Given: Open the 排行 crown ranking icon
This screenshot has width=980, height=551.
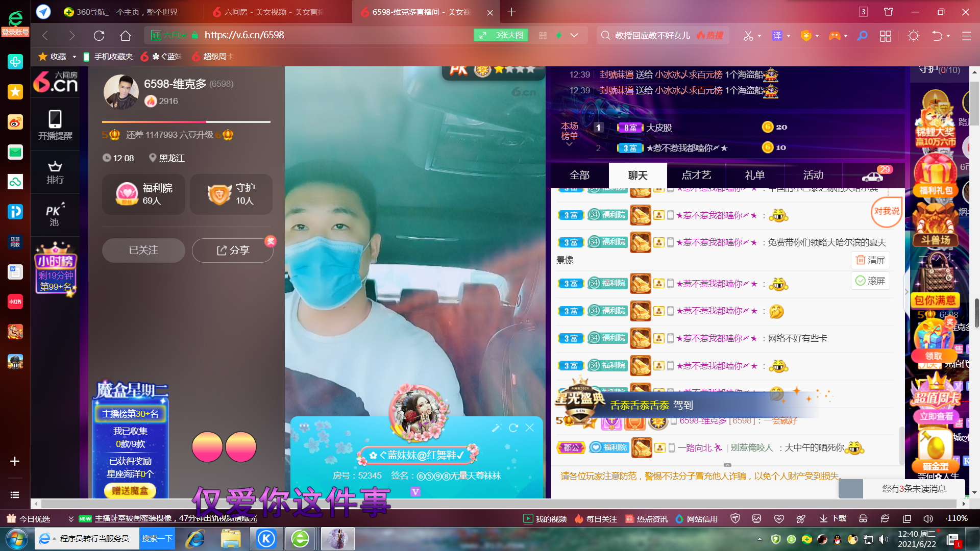Looking at the screenshot, I should [55, 172].
